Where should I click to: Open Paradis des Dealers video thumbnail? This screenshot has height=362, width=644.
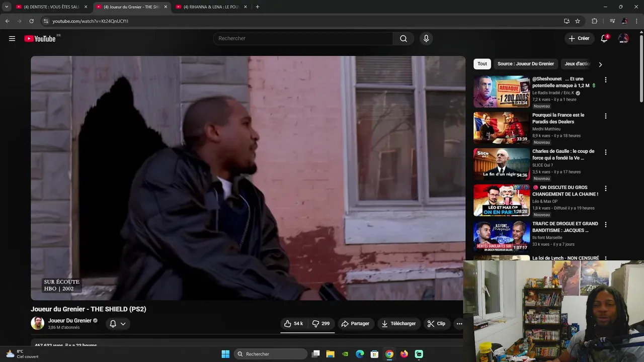pyautogui.click(x=502, y=128)
